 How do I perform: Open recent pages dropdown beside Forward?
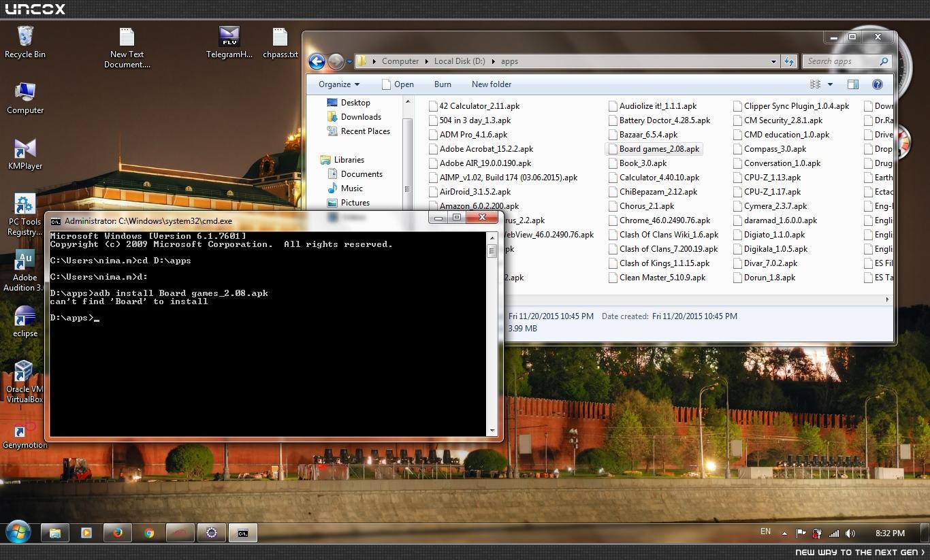349,61
